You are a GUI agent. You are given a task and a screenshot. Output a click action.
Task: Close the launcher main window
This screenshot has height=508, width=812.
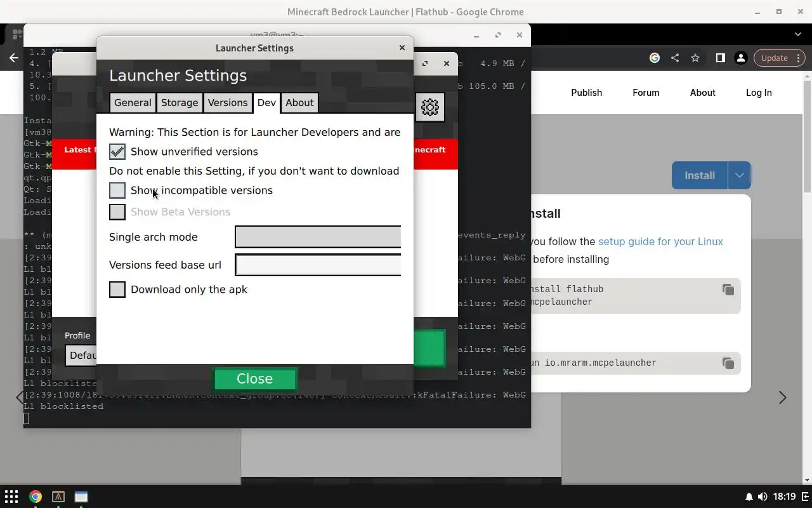tap(446, 63)
